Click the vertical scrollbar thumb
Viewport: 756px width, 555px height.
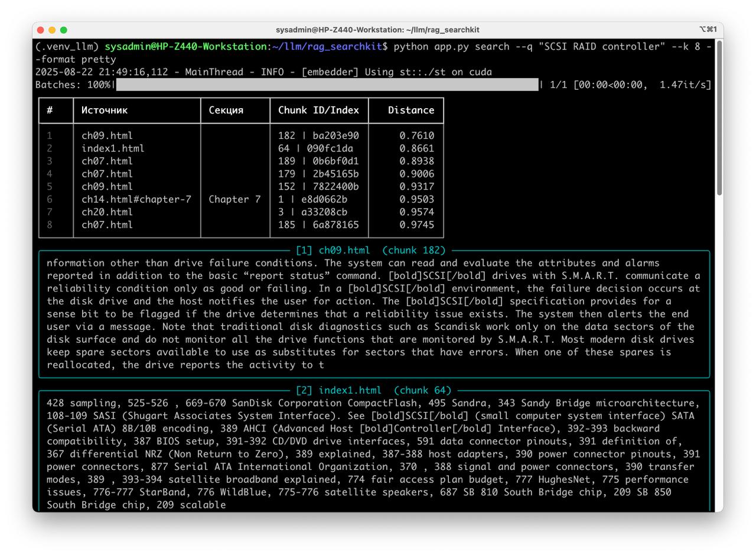[719, 118]
